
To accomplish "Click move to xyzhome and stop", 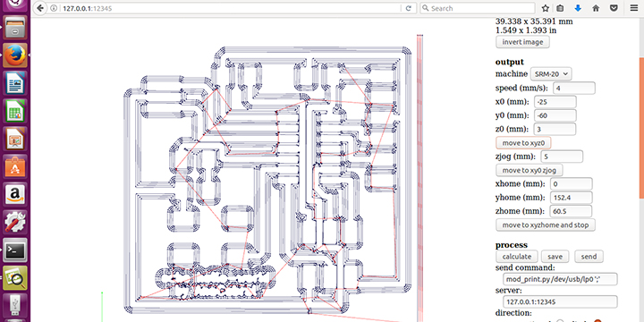I will tap(546, 225).
